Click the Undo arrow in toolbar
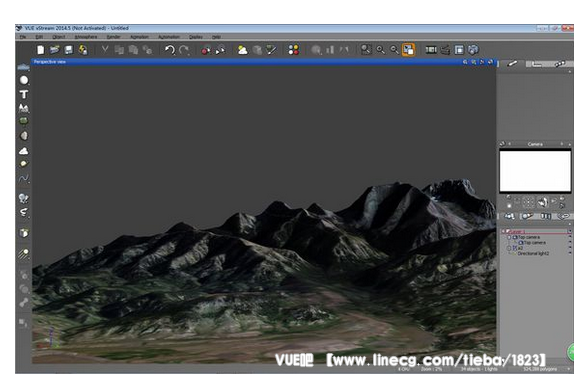574x377 pixels. point(169,50)
